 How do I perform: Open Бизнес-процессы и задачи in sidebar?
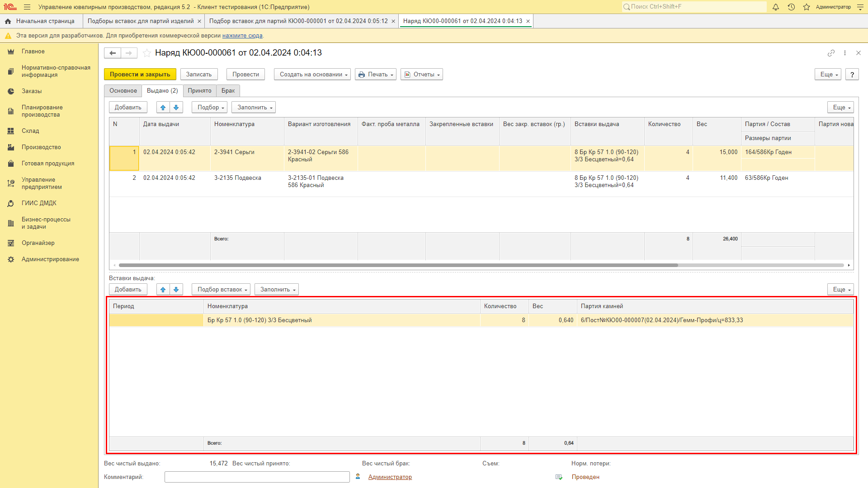point(46,223)
